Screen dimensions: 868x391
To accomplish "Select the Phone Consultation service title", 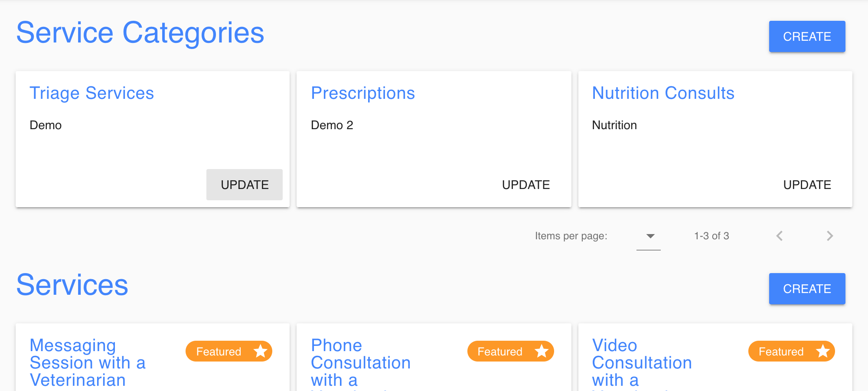I will pos(360,362).
